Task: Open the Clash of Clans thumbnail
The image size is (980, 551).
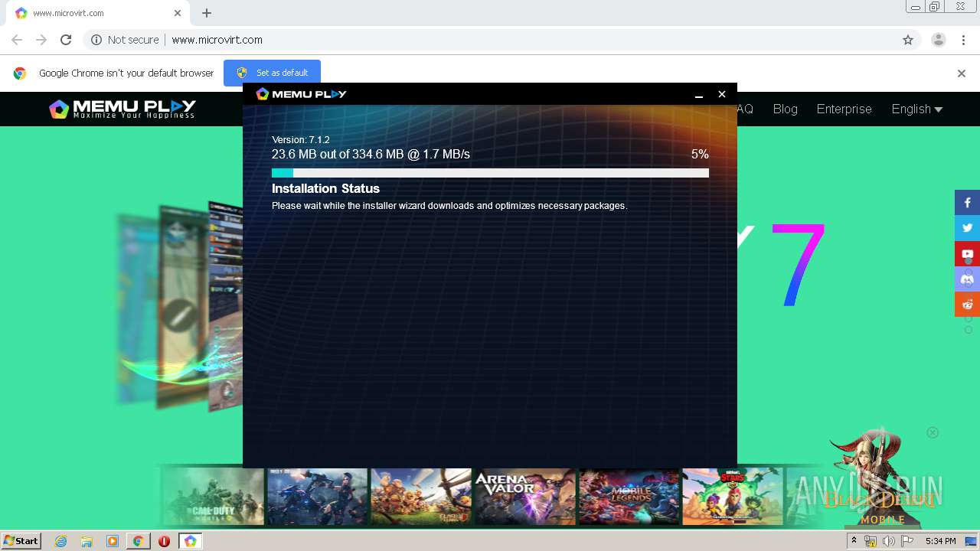Action: point(421,496)
